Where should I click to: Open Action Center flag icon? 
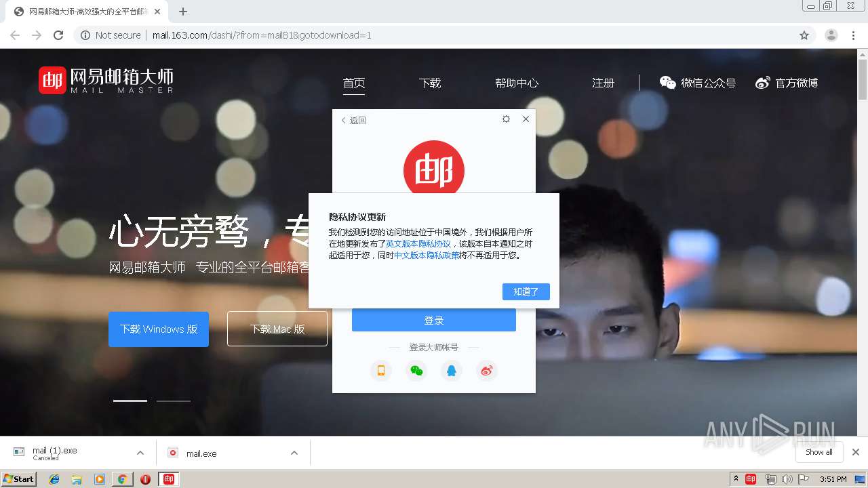(803, 479)
